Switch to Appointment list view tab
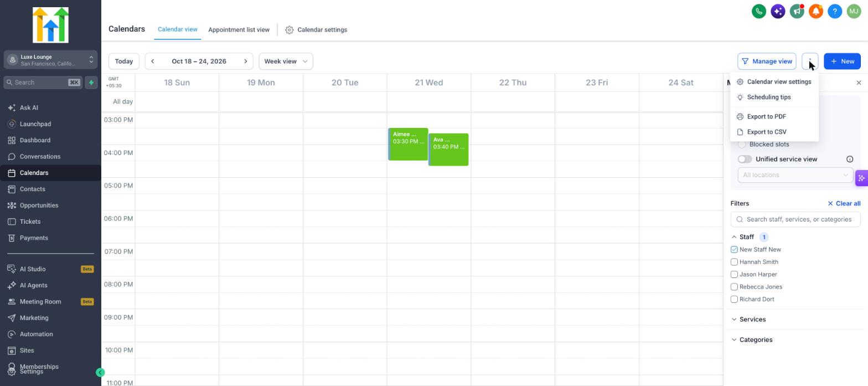Image resolution: width=868 pixels, height=386 pixels. pyautogui.click(x=239, y=30)
